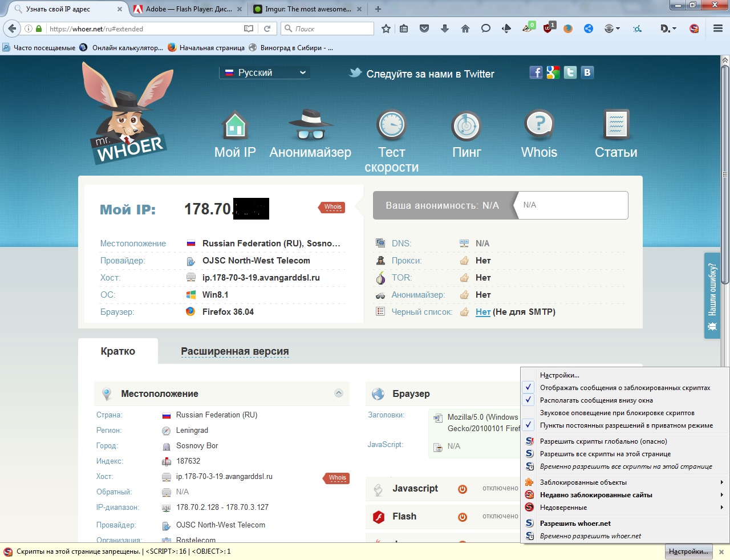
Task: Toggle Отображать сообщения о заблокированных скриптах
Action: coord(625,388)
